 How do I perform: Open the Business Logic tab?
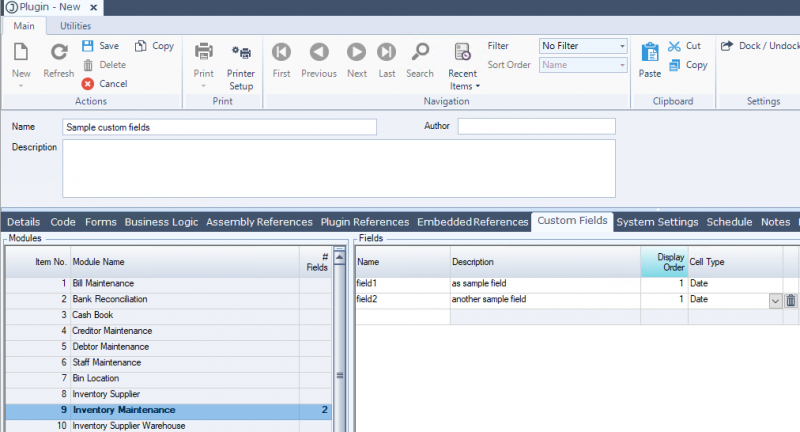pyautogui.click(x=163, y=222)
